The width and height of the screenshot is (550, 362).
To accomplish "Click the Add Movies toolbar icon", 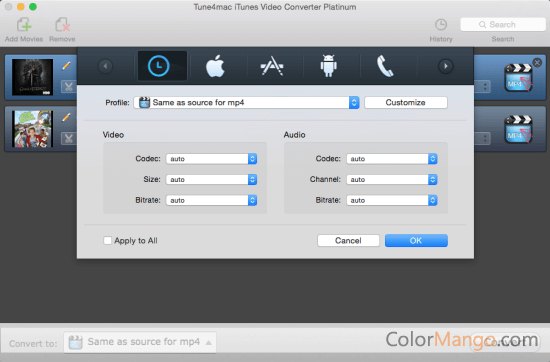I will click(x=24, y=25).
